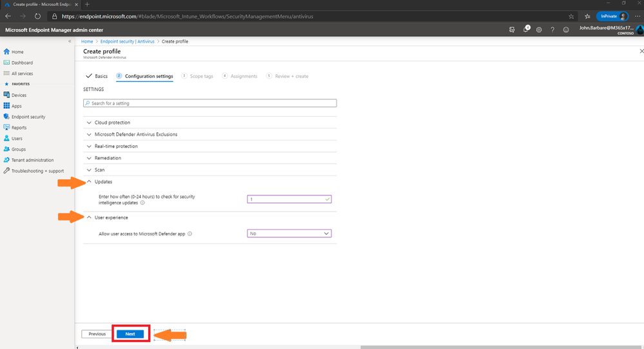Image resolution: width=644 pixels, height=349 pixels.
Task: Switch to Create profile browser tab
Action: [x=41, y=4]
